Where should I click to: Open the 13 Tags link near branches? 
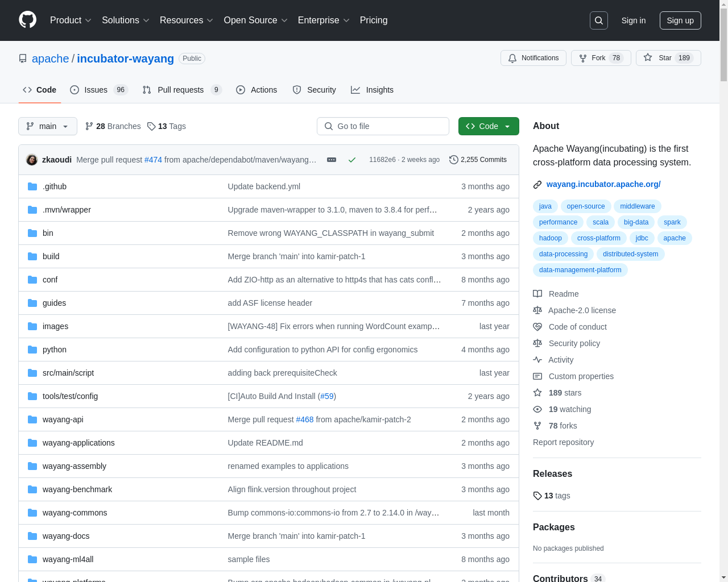tap(167, 126)
